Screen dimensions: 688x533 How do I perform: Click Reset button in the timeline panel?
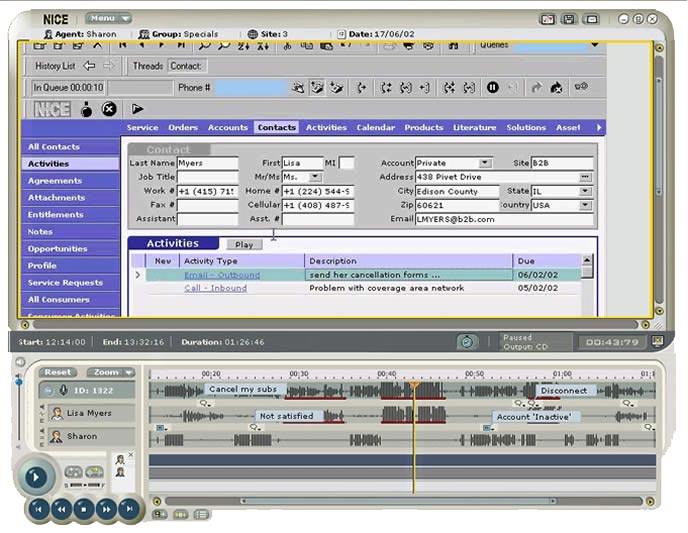pyautogui.click(x=58, y=372)
